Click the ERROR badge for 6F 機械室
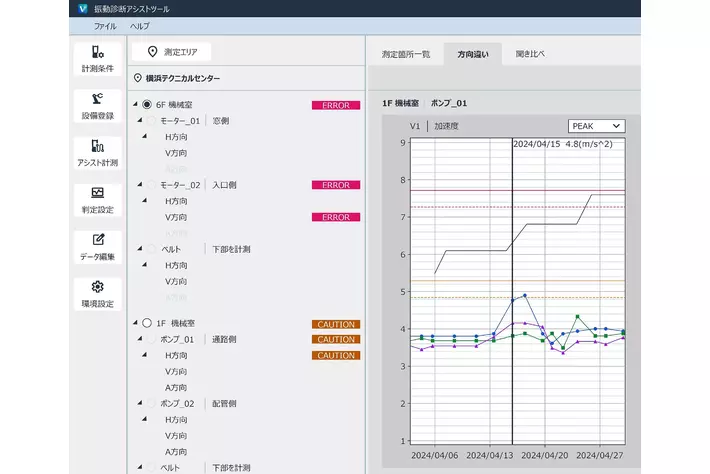The height and width of the screenshot is (474, 710). point(336,104)
